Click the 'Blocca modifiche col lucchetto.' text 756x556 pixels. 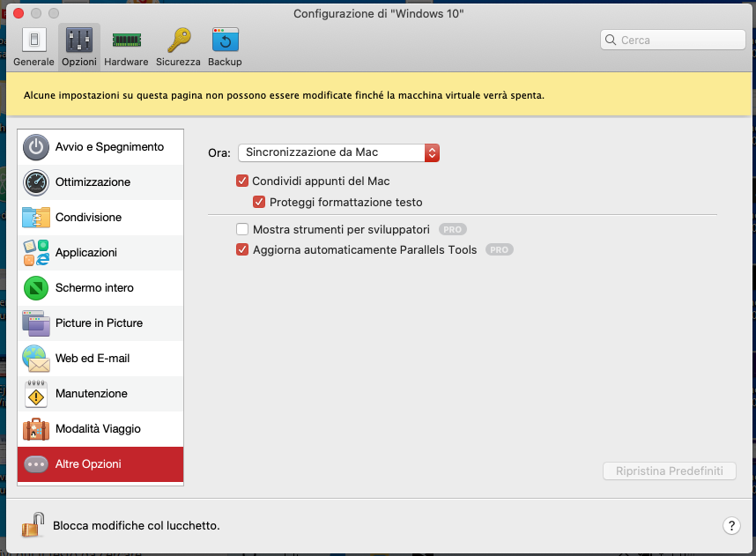[137, 526]
